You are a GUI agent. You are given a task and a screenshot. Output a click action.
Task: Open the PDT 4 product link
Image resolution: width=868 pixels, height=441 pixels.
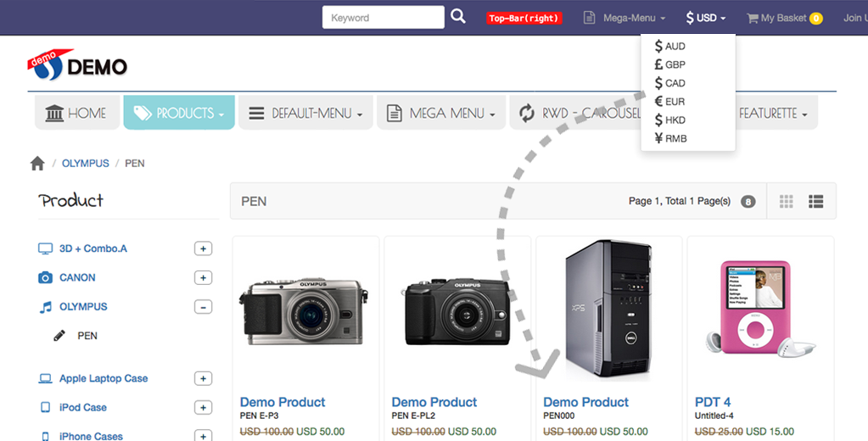pyautogui.click(x=713, y=402)
